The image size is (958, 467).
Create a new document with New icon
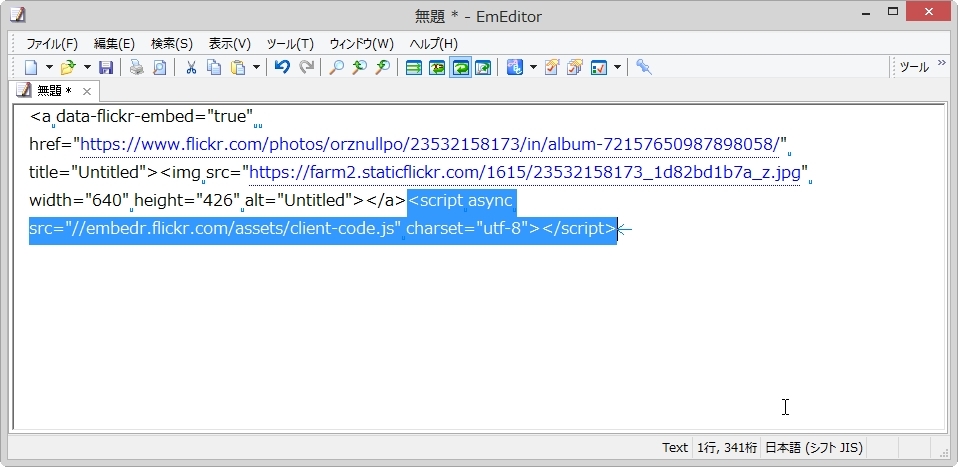coord(31,67)
